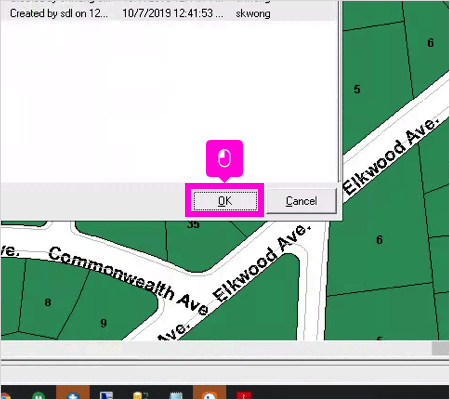Click the empty horizontal scrollbar track below the map
Image resolution: width=450 pixels, height=400 pixels.
216,349
